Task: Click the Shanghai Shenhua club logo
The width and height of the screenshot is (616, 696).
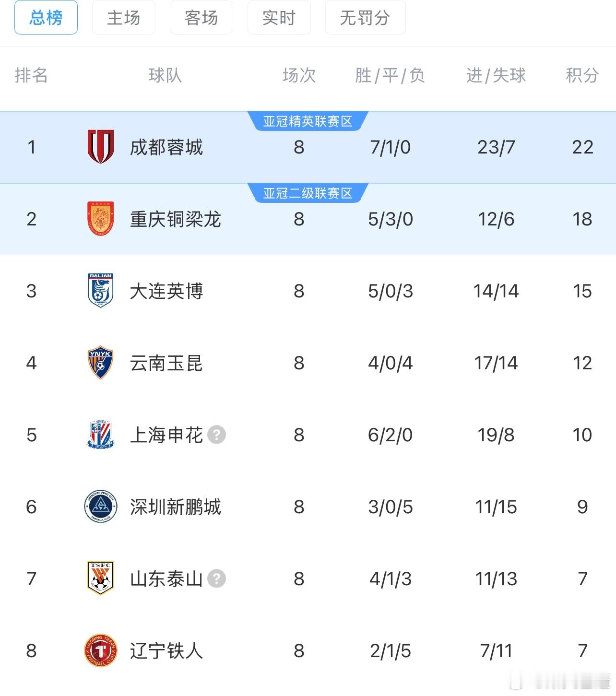Action: tap(100, 435)
